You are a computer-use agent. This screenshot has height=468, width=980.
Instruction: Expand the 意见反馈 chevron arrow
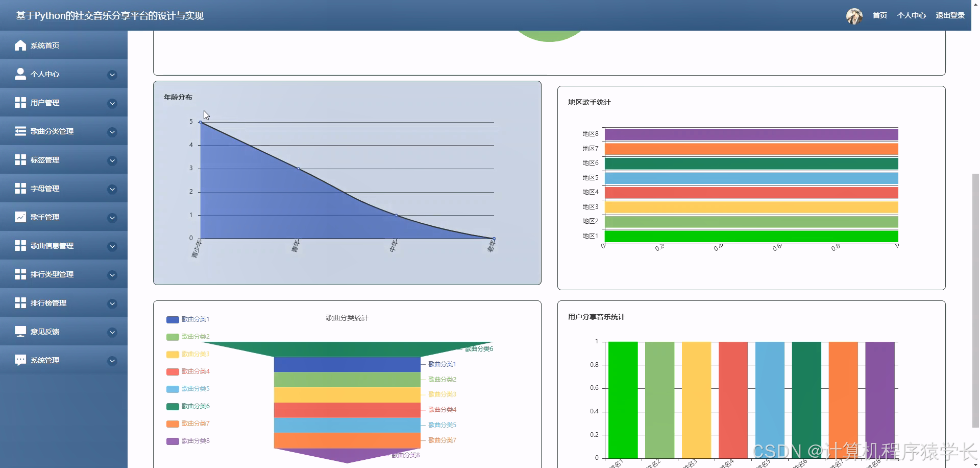coord(112,333)
